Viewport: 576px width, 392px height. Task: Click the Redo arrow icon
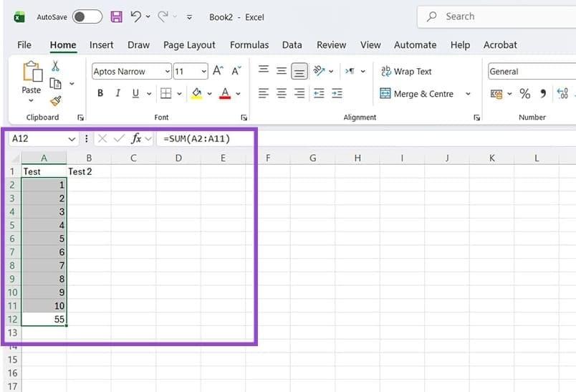click(x=163, y=16)
